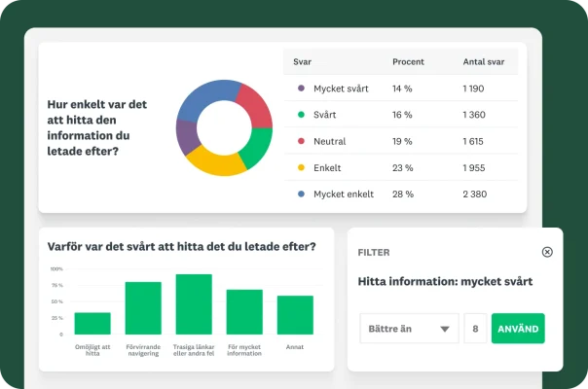
Task: Click the "1 955" answer count
Action: (474, 168)
